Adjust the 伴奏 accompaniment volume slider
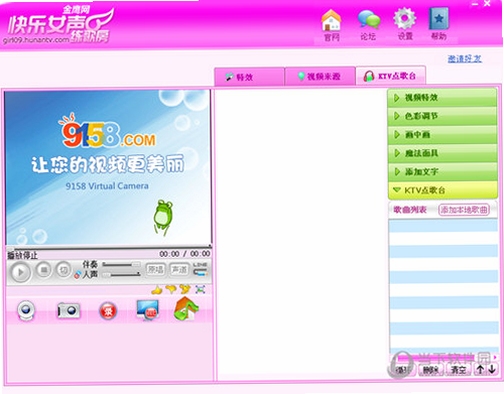 tap(121, 264)
